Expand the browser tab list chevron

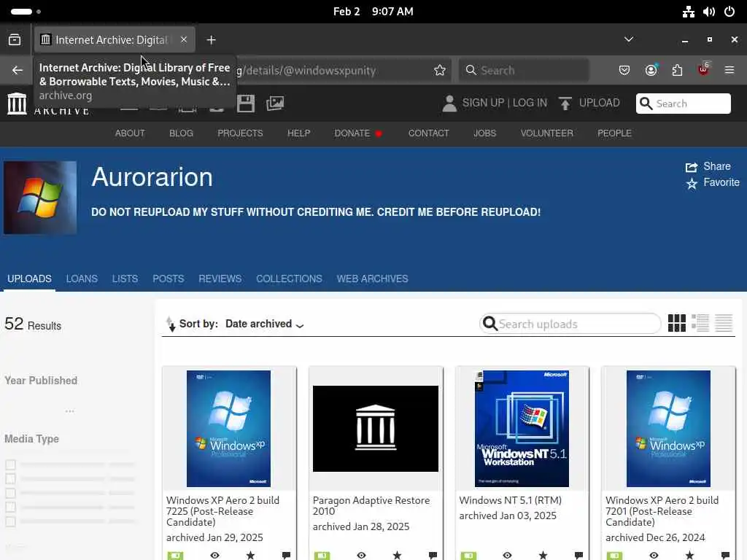(x=629, y=39)
